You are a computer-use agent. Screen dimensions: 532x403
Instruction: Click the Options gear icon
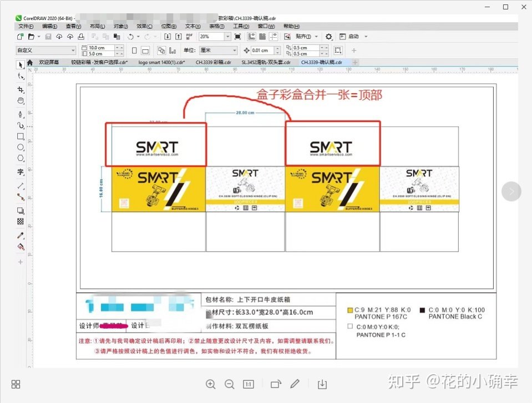tap(328, 36)
